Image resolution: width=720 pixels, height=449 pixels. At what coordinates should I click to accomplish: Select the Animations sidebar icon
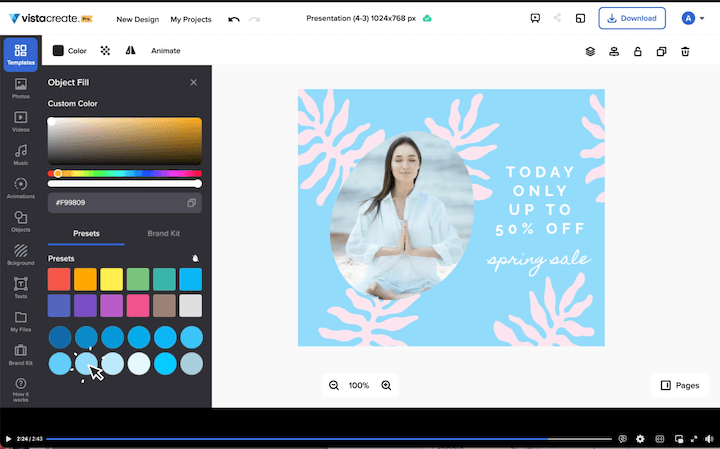click(21, 187)
